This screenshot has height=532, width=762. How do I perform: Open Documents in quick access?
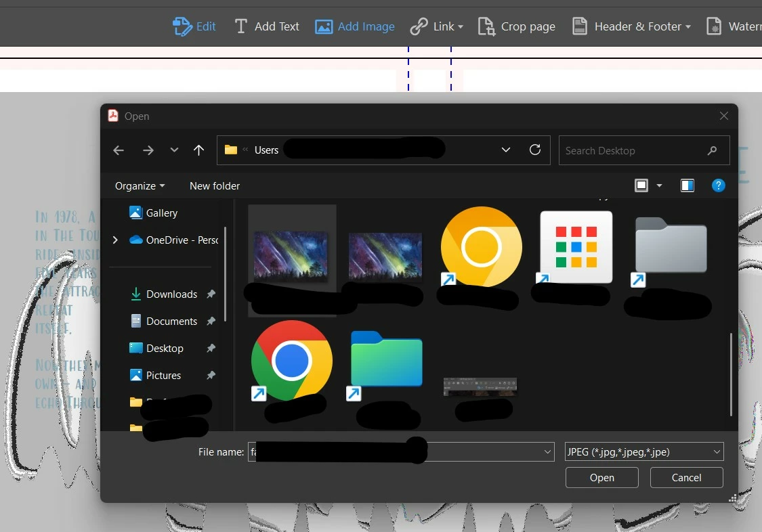tap(165, 322)
